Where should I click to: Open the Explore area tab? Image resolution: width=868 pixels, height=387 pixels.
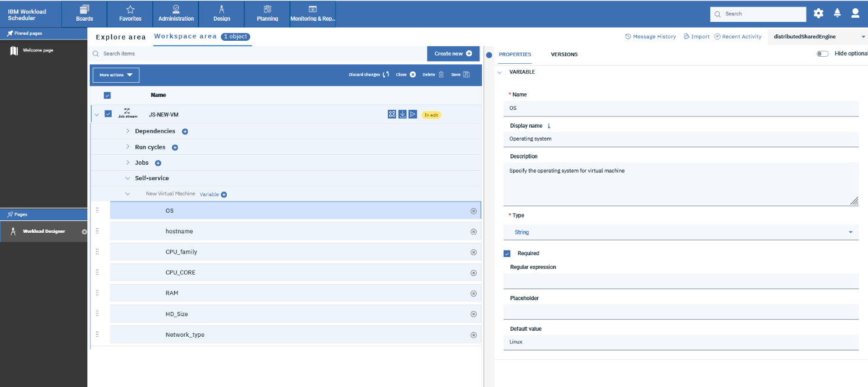click(x=120, y=37)
